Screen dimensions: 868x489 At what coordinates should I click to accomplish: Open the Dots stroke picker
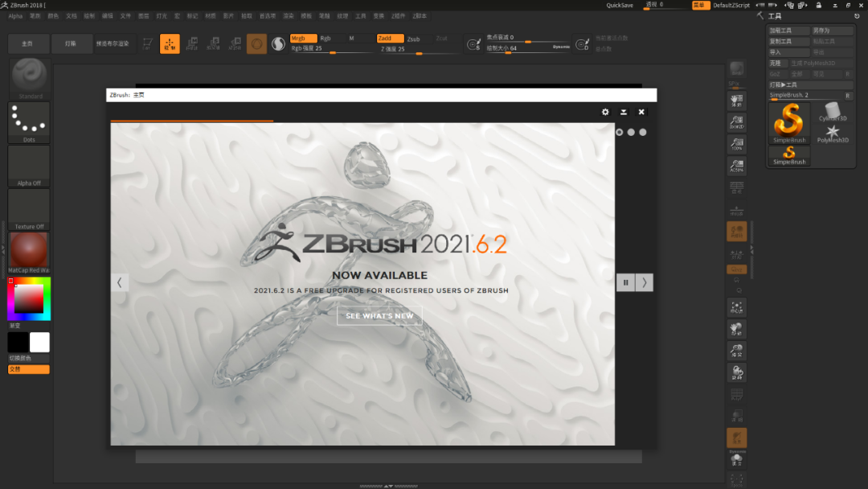[30, 122]
